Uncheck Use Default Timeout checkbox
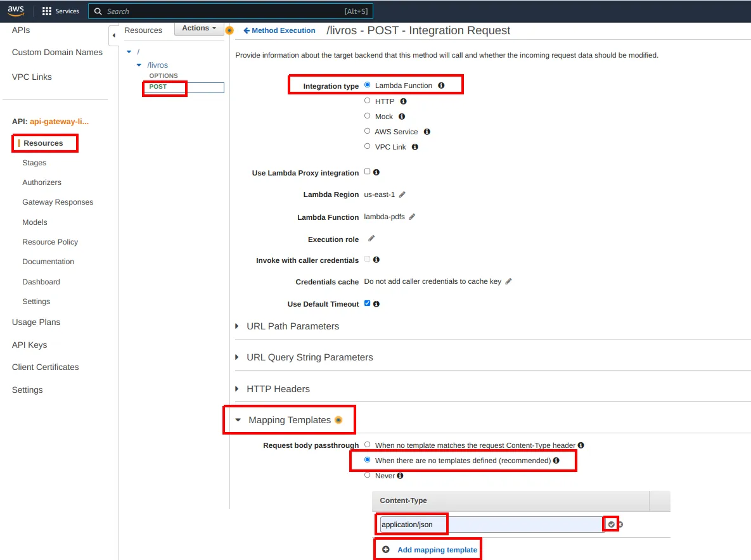 click(x=368, y=303)
